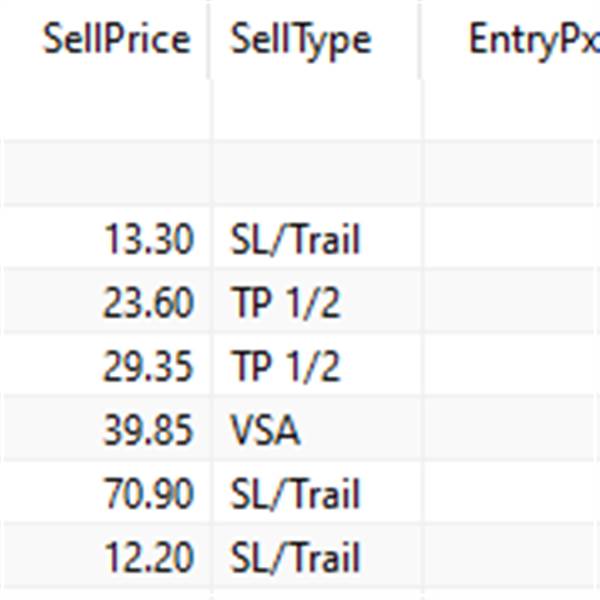Viewport: 600px width, 600px height.
Task: Click the SellType column header
Action: pos(300,40)
